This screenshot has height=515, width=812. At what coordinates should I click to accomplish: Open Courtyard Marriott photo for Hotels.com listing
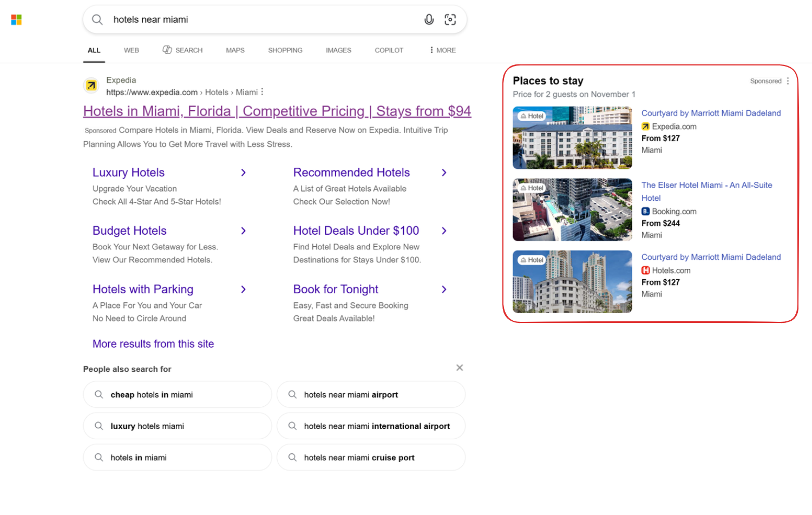(572, 281)
